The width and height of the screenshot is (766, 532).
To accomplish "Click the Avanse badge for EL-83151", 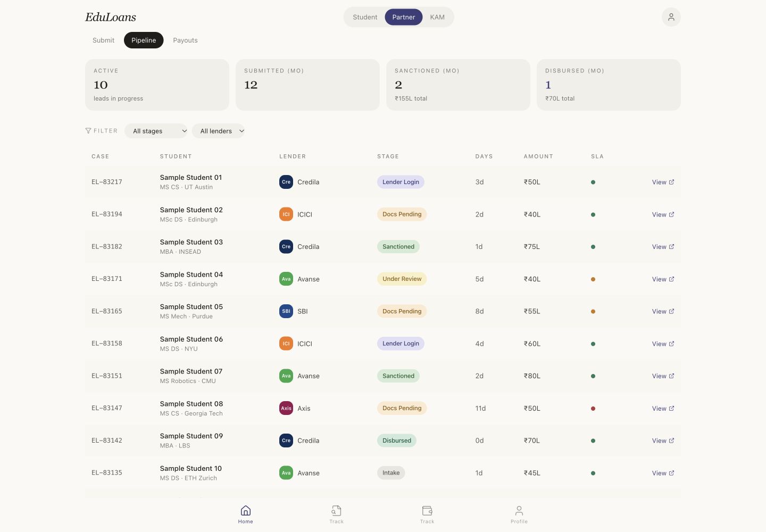I will (286, 376).
